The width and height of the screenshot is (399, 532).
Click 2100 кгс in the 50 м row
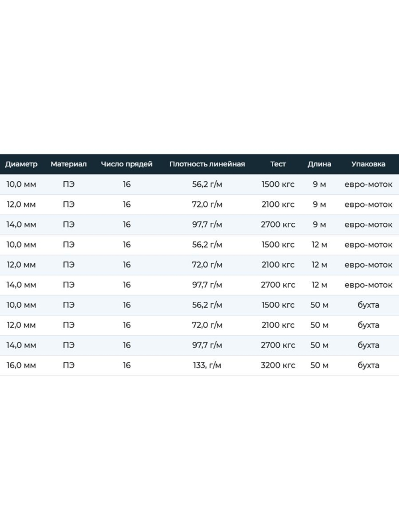coord(278,325)
